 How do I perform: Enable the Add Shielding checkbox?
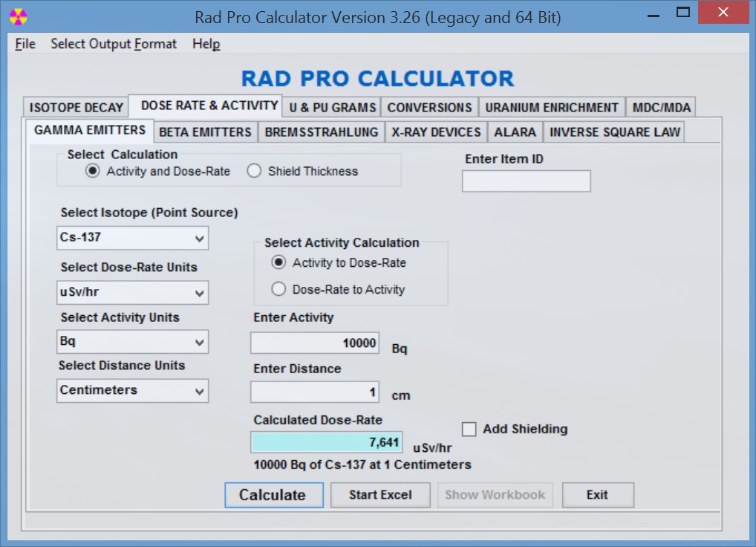(469, 429)
